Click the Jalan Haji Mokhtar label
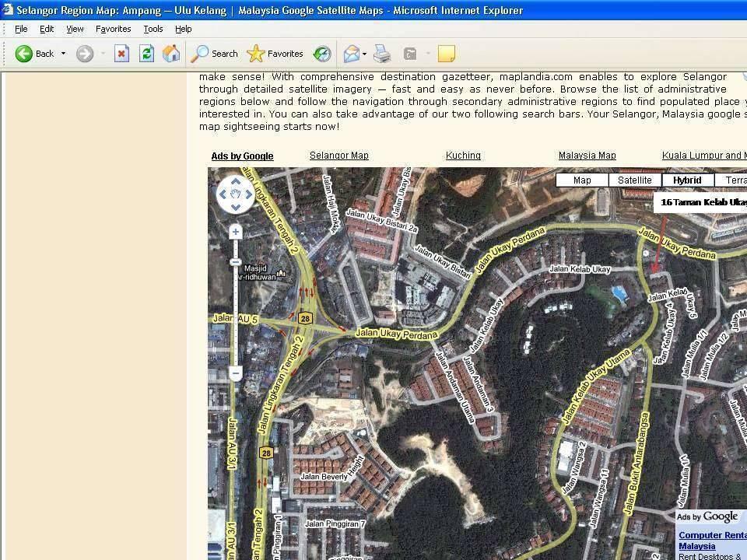Viewport: 747px width, 560px height. pos(330,204)
